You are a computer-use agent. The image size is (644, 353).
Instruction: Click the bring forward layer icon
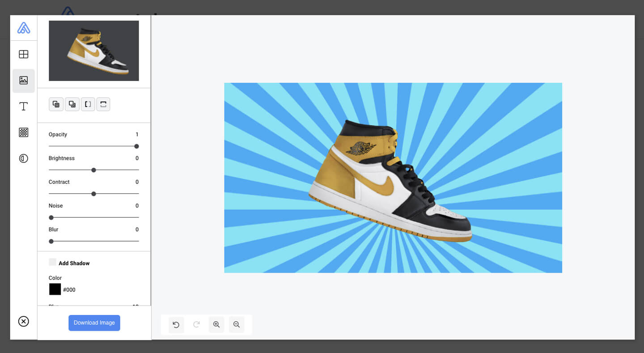56,104
